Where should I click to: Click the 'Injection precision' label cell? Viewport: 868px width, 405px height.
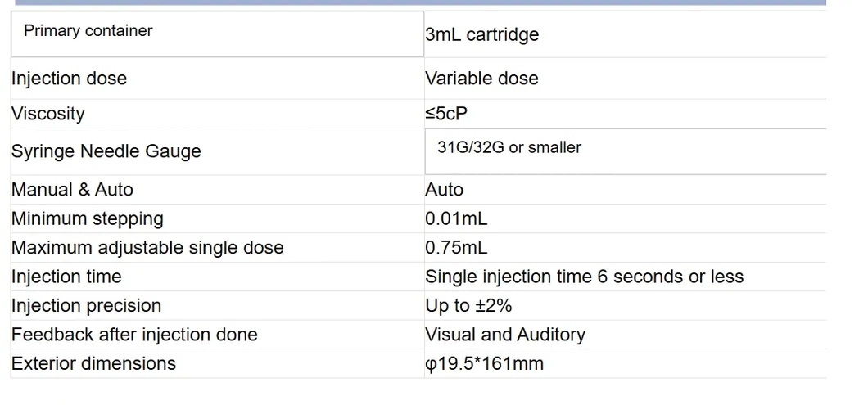(x=86, y=306)
